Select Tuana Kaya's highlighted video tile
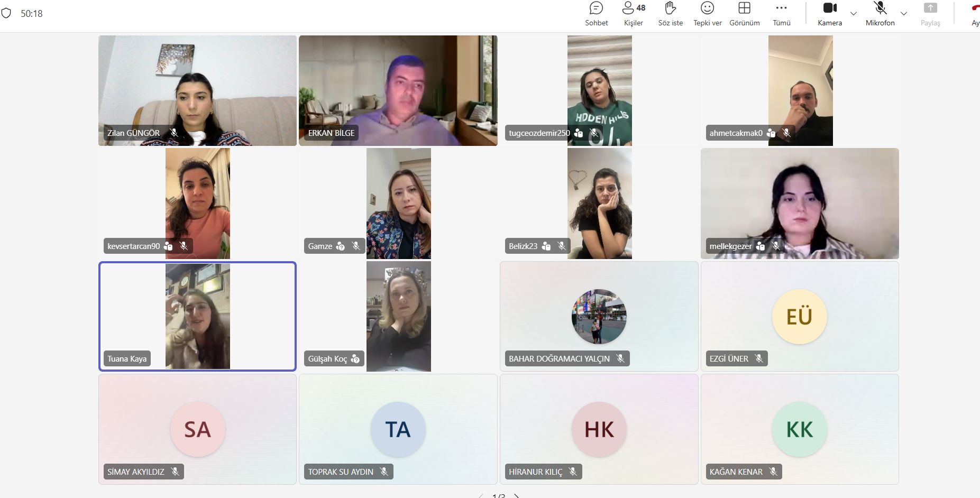The image size is (980, 498). 197,316
